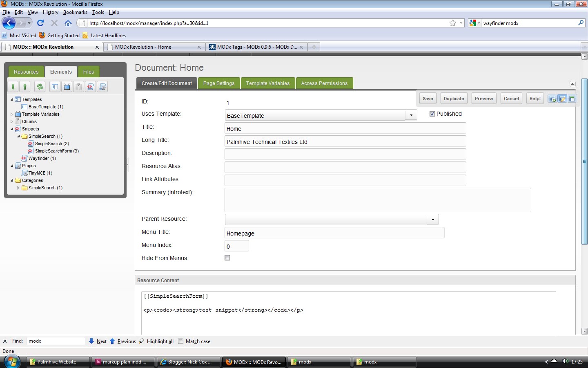Click browser vertical scrollbar thumb
This screenshot has width=588, height=368.
coord(584,162)
